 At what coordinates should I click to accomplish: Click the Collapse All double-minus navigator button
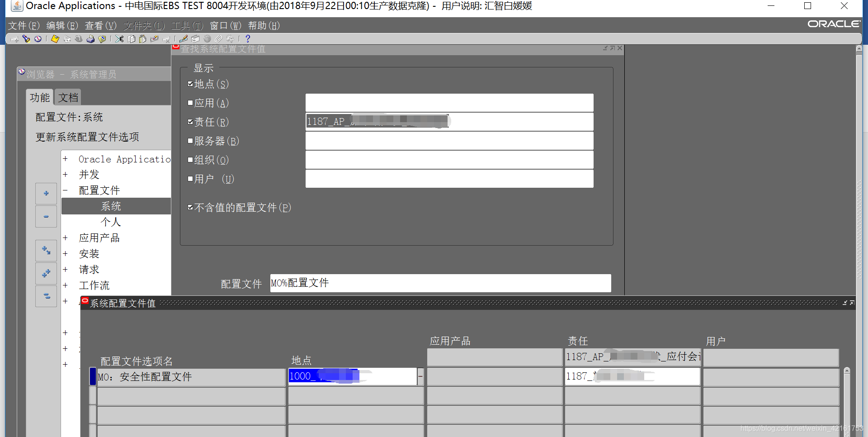click(x=46, y=296)
